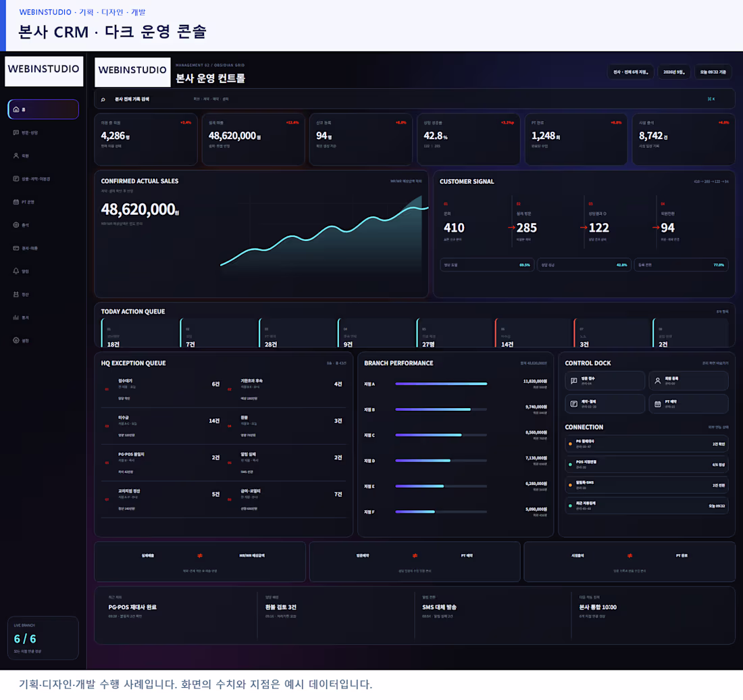Click the ≠ icon between 실제매출 and MR/WR 예상금액
Screen dimensions: 743x700
point(200,555)
